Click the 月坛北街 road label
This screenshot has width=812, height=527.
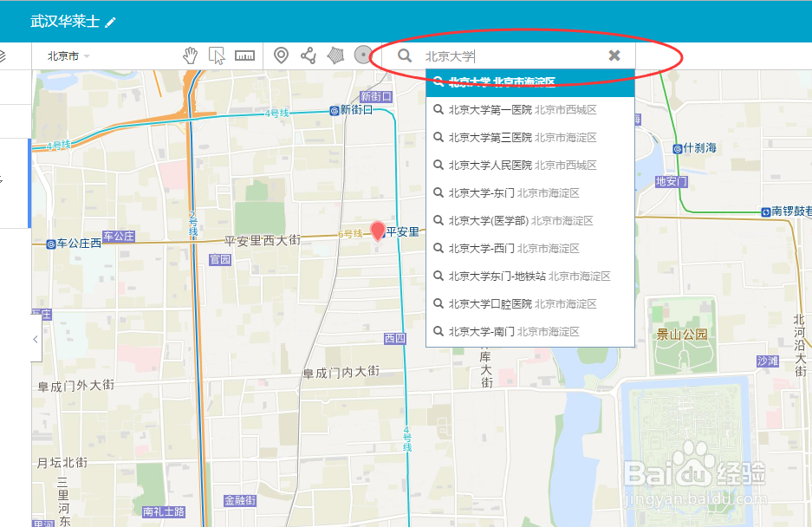(62, 463)
